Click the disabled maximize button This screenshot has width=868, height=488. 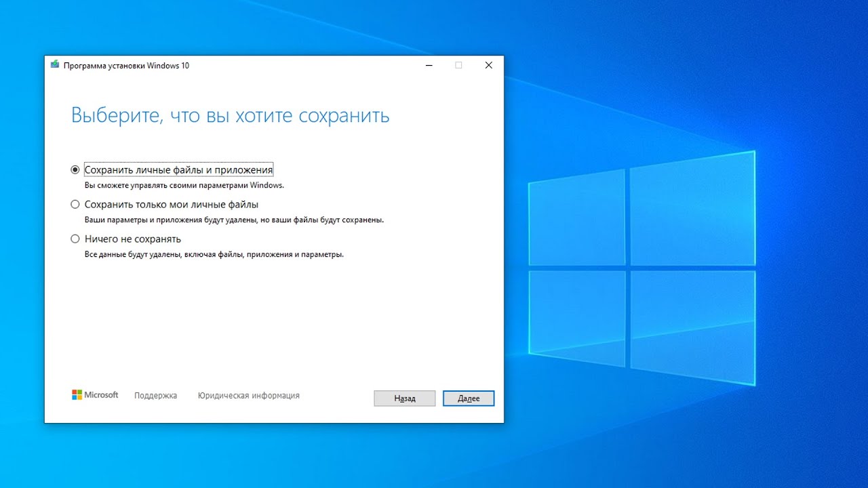point(458,66)
